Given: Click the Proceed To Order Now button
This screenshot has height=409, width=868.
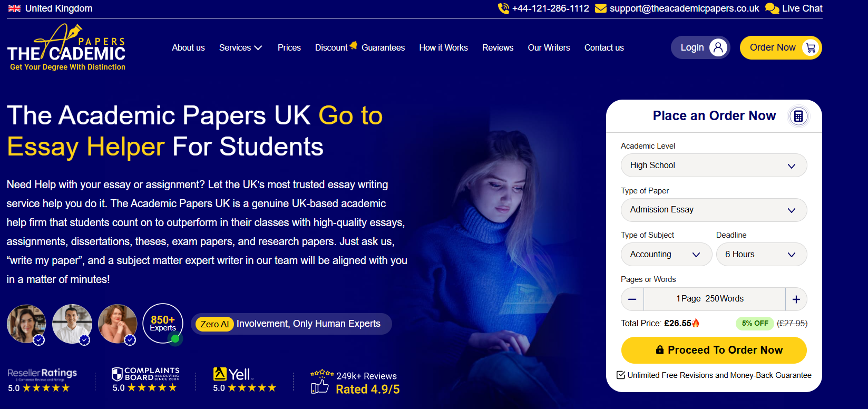Looking at the screenshot, I should [x=714, y=350].
